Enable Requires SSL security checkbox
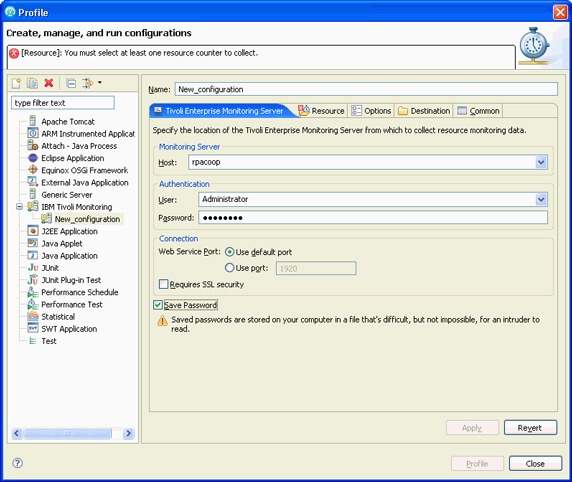The image size is (572, 482). pos(164,284)
